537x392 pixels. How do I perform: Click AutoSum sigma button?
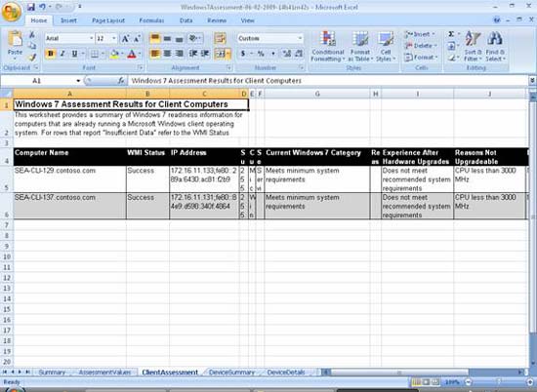pyautogui.click(x=451, y=34)
